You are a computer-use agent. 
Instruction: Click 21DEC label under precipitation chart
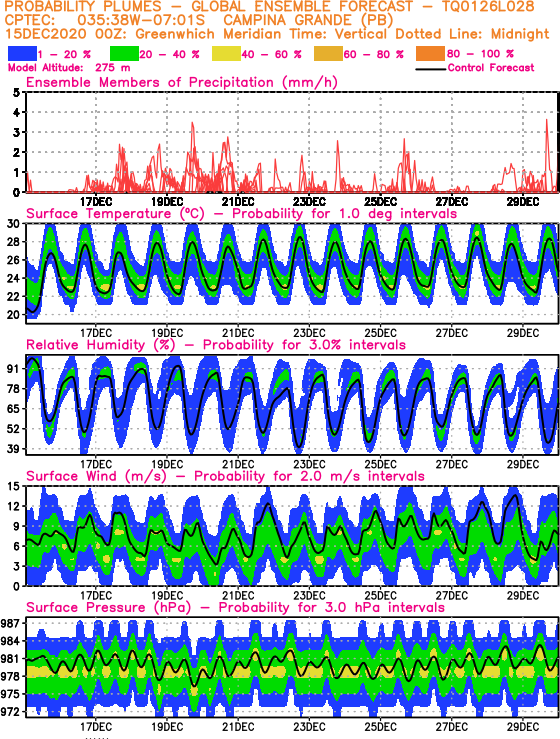point(238,202)
